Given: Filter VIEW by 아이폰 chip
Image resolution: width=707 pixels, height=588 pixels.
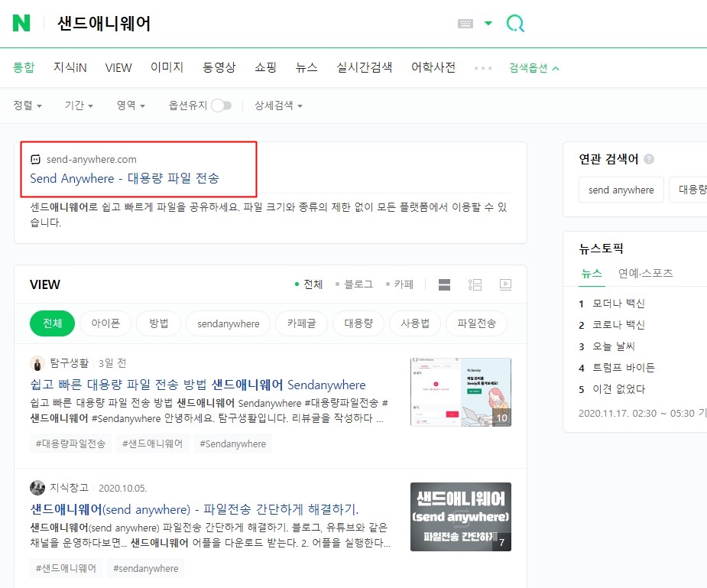Looking at the screenshot, I should click(x=105, y=323).
